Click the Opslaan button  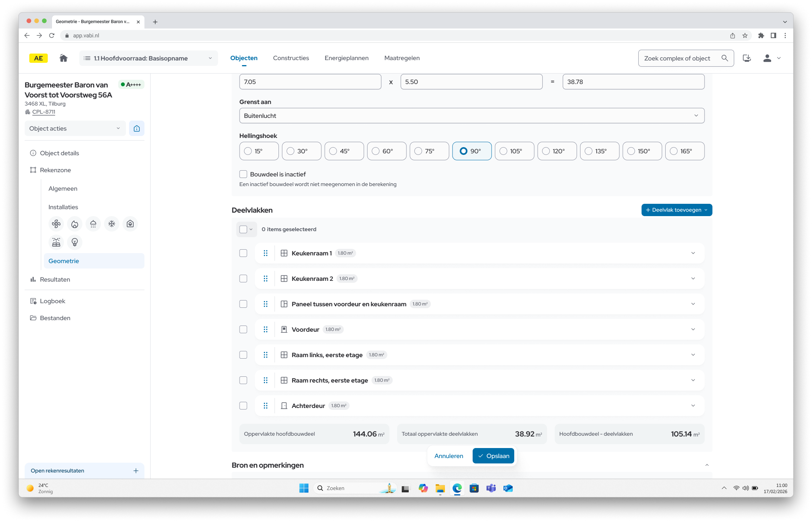(x=493, y=456)
